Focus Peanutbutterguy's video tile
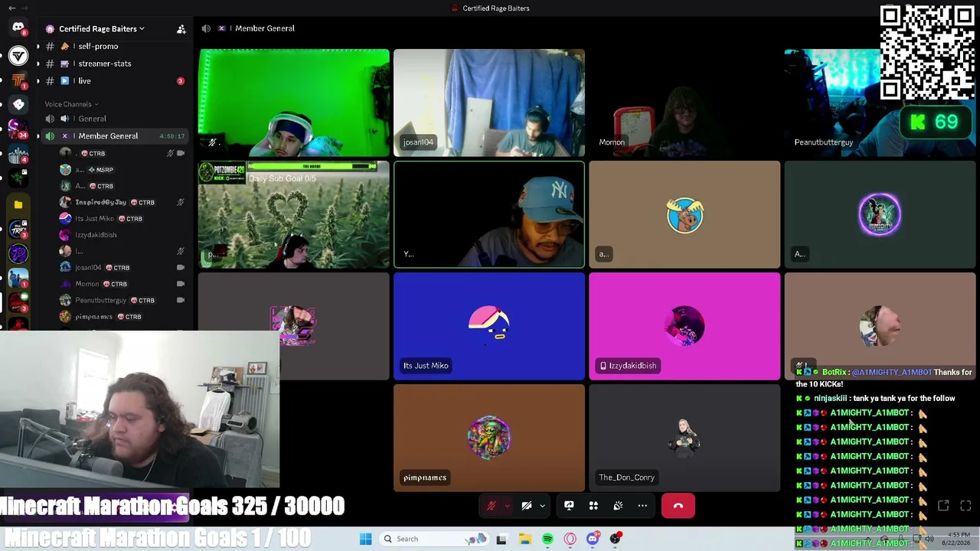Viewport: 980px width, 551px height. click(x=880, y=103)
